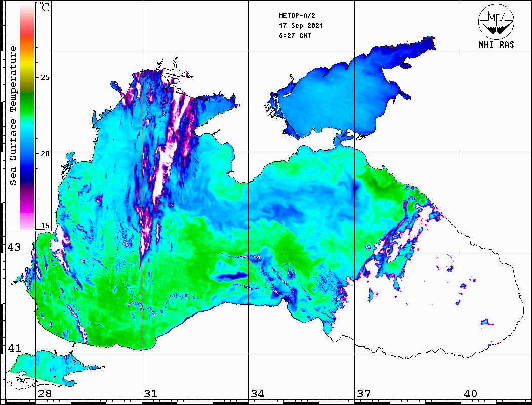Click longitude label 40

(x=470, y=394)
